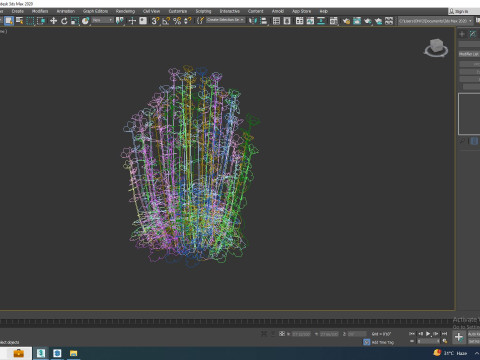Viewport: 480px width, 360px height.
Task: Toggle Select and Manipulate tool
Action: [132, 21]
